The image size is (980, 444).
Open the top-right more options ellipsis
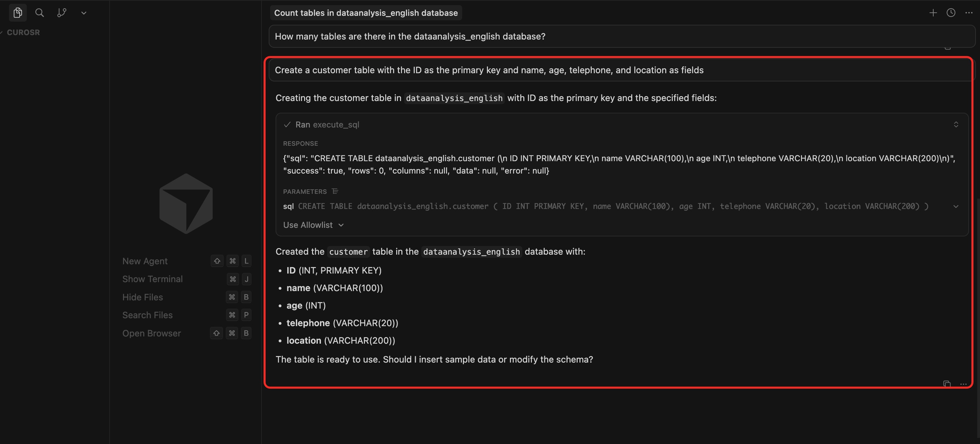tap(969, 13)
